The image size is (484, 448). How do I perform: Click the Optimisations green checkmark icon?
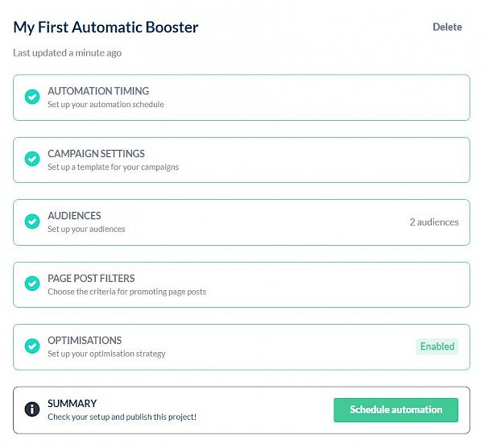tap(32, 346)
